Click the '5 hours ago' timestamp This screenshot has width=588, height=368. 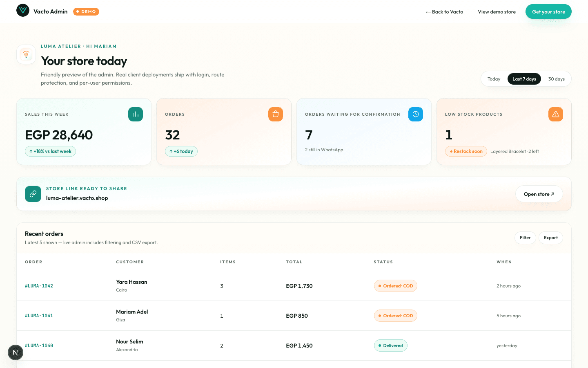coord(508,316)
